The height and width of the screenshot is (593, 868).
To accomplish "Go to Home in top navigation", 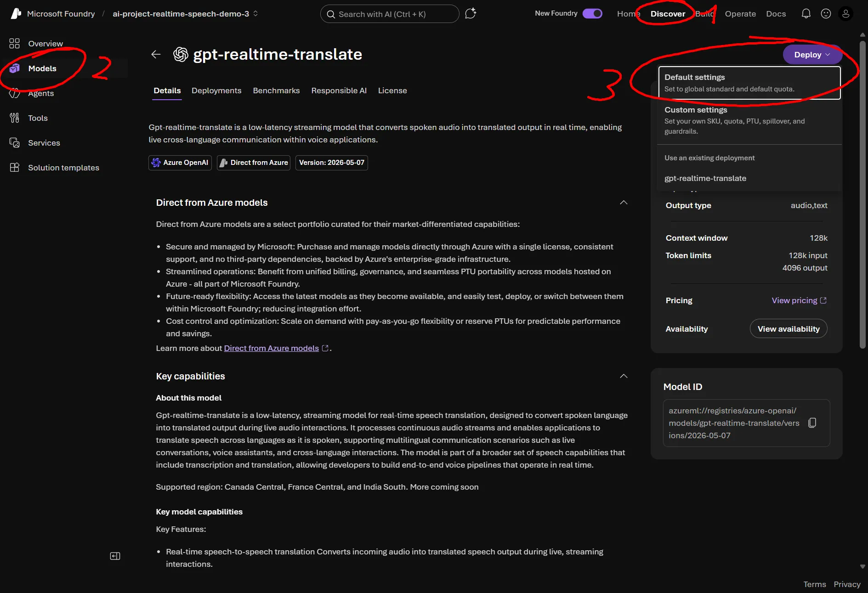I will click(628, 14).
